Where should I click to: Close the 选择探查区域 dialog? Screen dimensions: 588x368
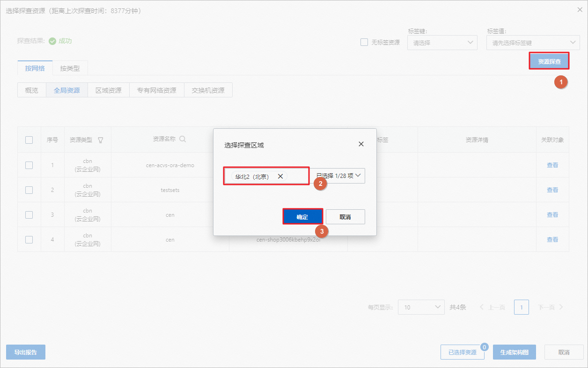361,144
